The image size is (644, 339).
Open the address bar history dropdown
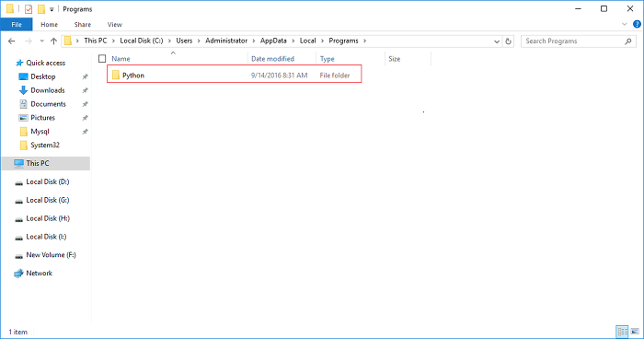tap(497, 41)
